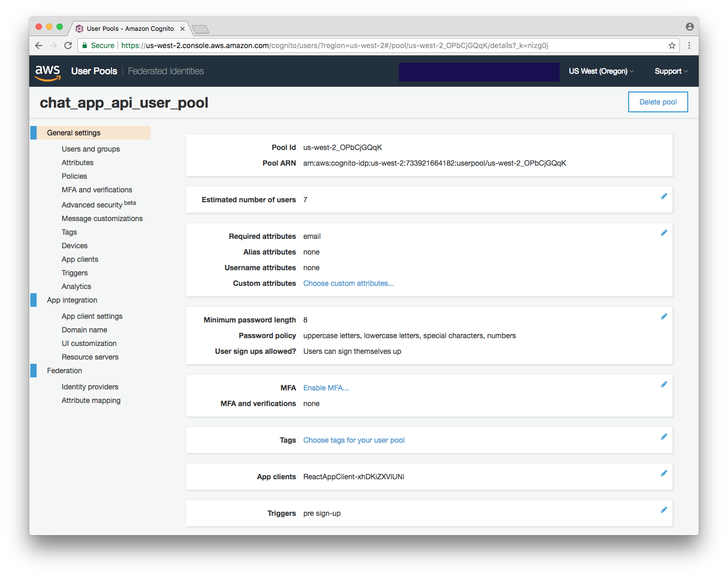Click Choose custom attributes... link
The height and width of the screenshot is (577, 728).
(348, 283)
